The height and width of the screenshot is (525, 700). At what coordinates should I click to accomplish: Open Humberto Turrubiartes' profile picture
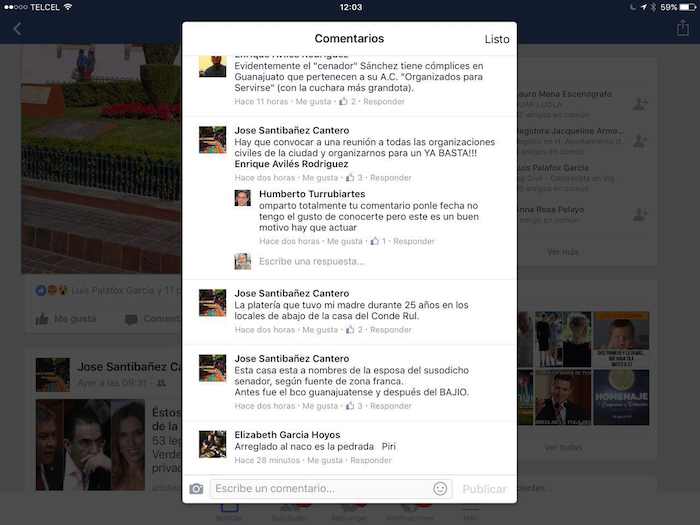pyautogui.click(x=243, y=198)
